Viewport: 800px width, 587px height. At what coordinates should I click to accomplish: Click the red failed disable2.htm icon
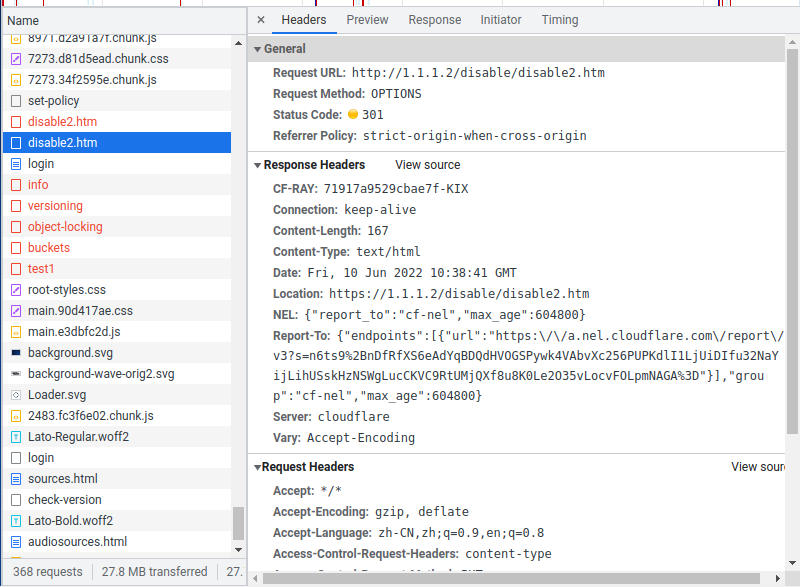pyautogui.click(x=16, y=122)
